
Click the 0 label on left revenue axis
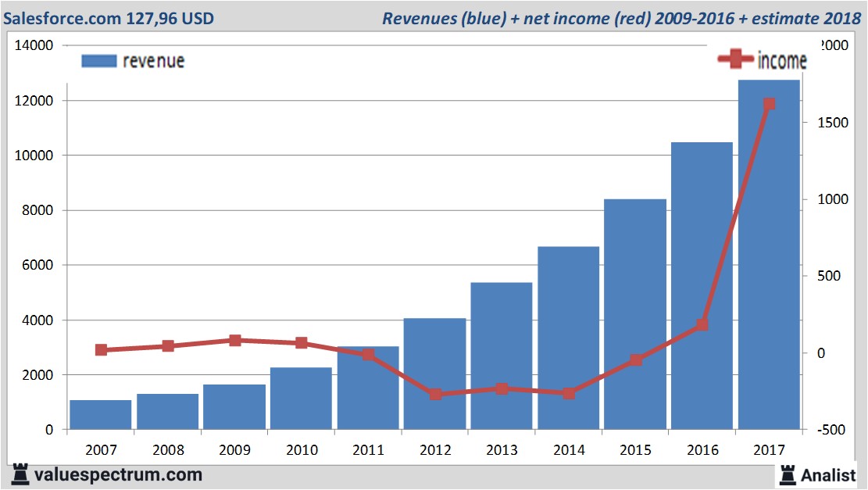[x=49, y=430]
